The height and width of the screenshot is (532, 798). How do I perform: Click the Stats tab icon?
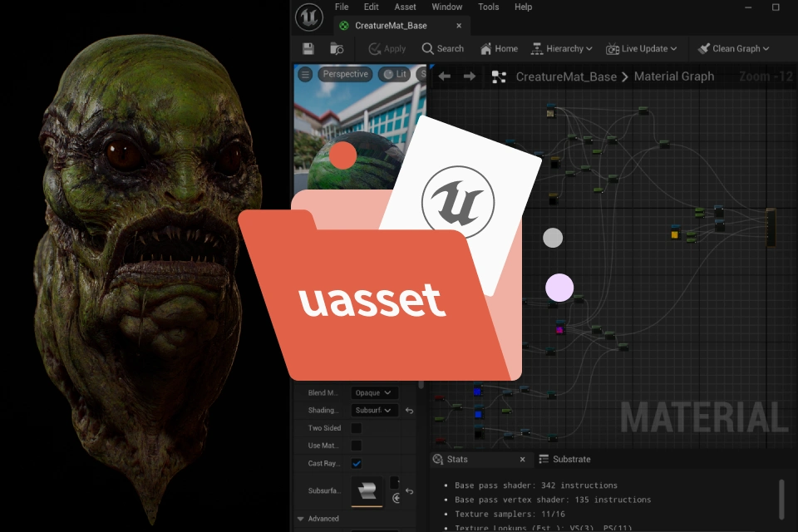pyautogui.click(x=438, y=459)
